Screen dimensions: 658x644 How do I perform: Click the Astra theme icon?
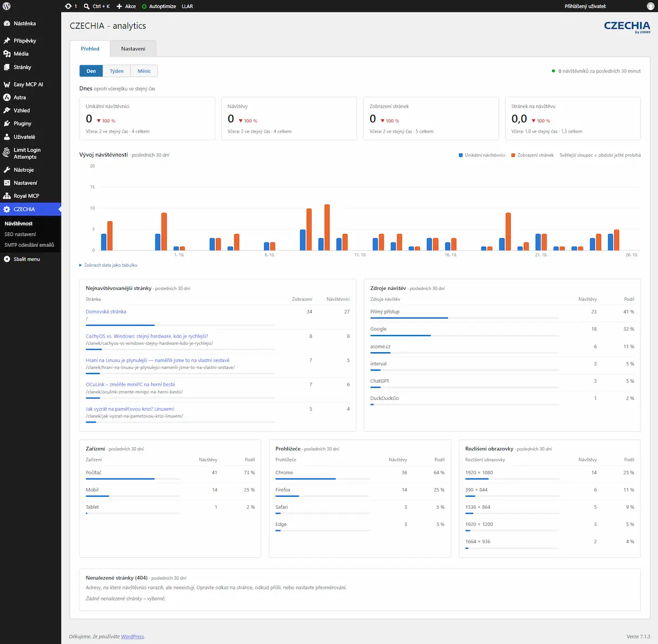click(7, 97)
